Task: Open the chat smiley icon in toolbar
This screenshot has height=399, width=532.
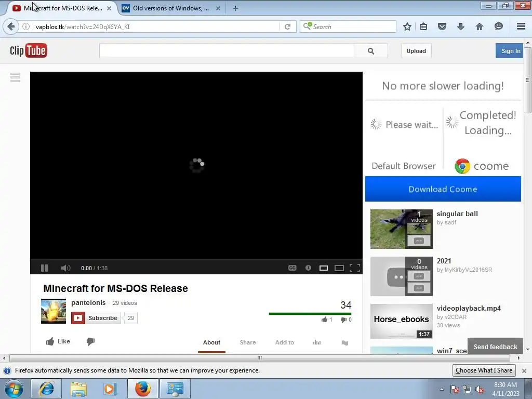Action: [x=498, y=26]
